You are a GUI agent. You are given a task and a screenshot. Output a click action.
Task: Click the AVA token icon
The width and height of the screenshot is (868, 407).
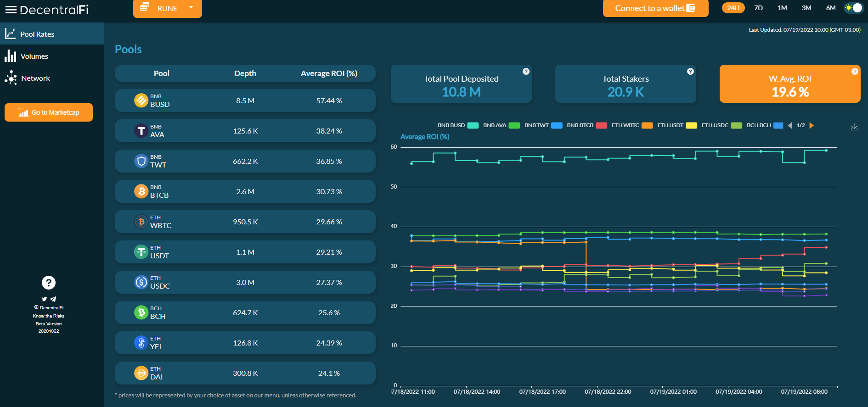point(141,131)
